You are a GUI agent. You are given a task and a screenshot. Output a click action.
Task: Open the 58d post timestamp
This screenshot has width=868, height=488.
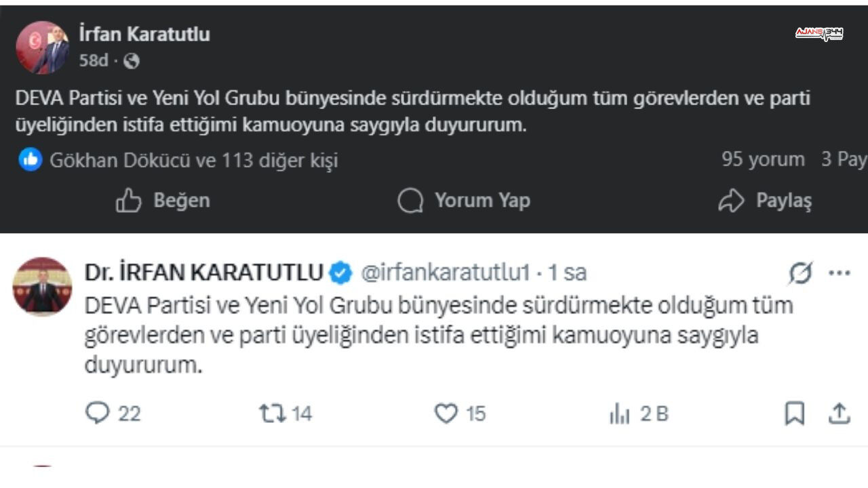click(93, 61)
